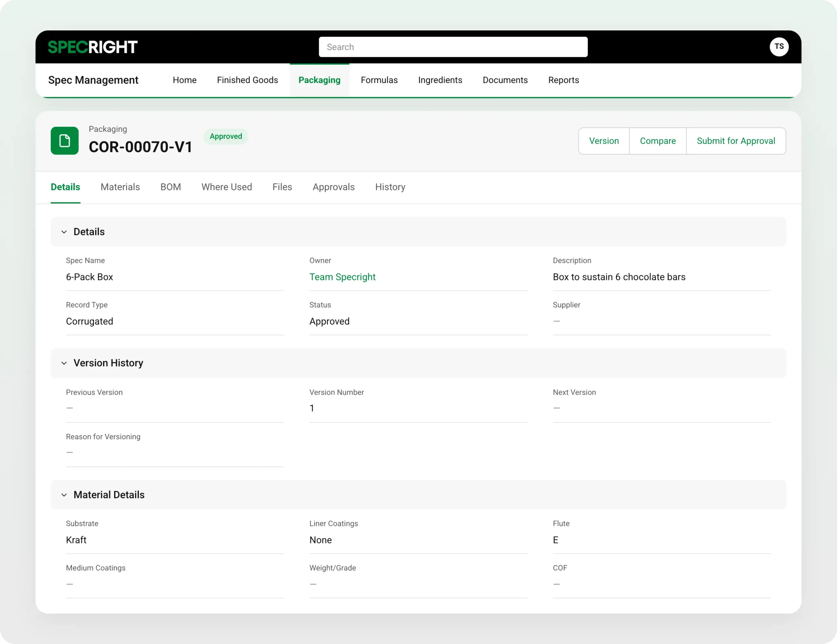Click the Medium Coatings field label
Viewport: 837px width, 644px height.
(x=95, y=568)
